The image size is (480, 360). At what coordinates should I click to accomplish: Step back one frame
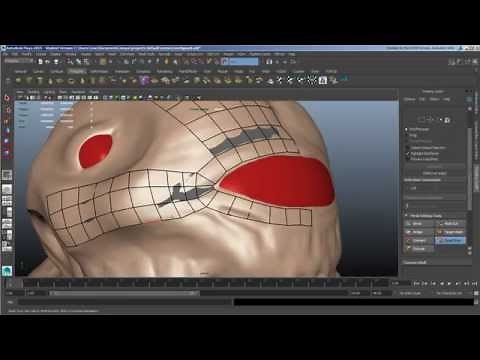click(x=425, y=284)
